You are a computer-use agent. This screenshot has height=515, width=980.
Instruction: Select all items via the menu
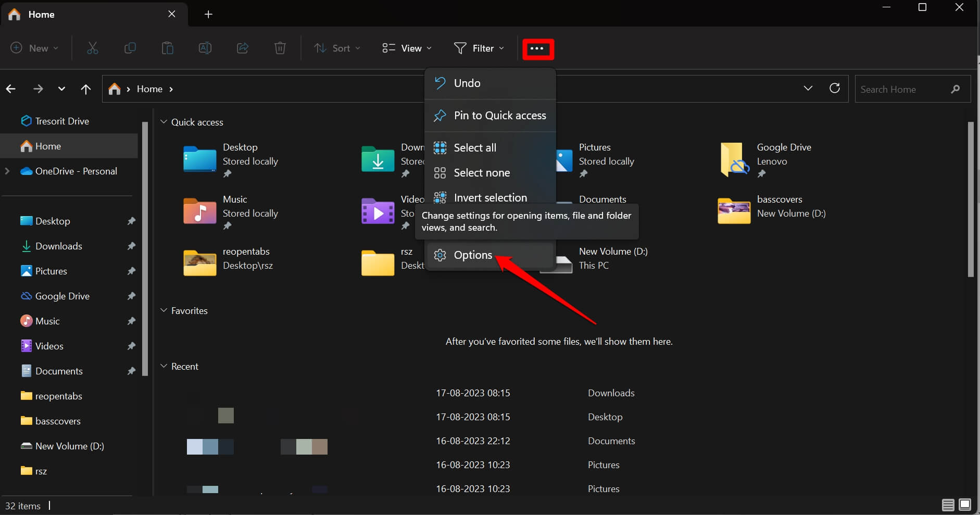tap(475, 147)
